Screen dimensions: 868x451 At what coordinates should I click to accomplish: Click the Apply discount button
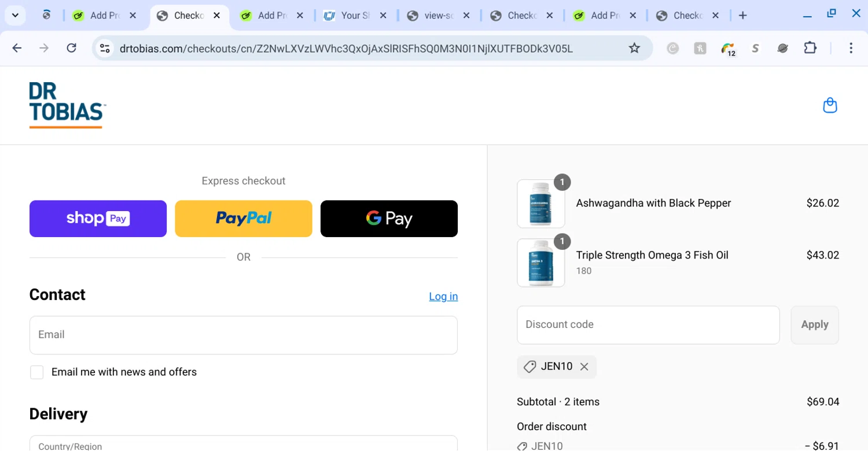(815, 325)
